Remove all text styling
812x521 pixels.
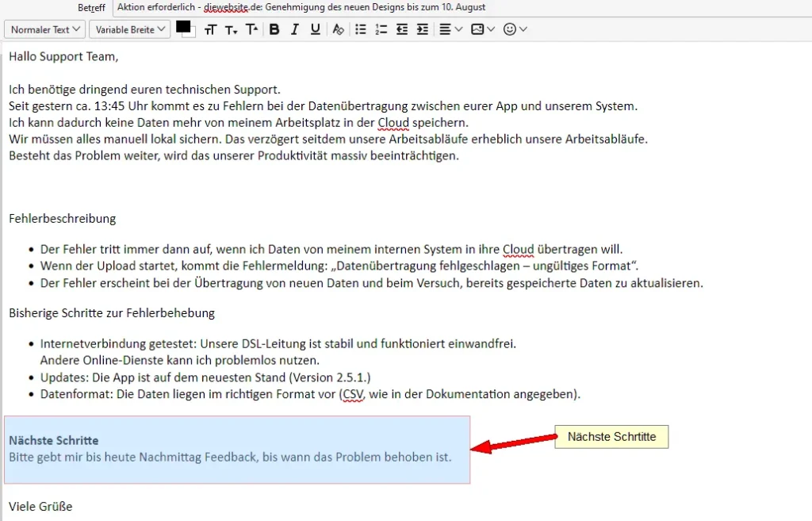pos(338,29)
